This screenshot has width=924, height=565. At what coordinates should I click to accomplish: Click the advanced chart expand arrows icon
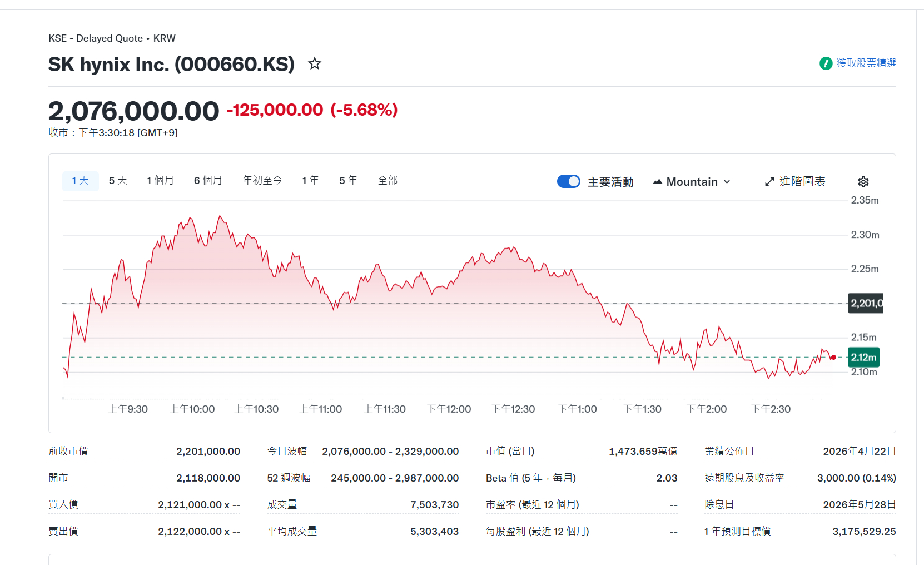(769, 182)
